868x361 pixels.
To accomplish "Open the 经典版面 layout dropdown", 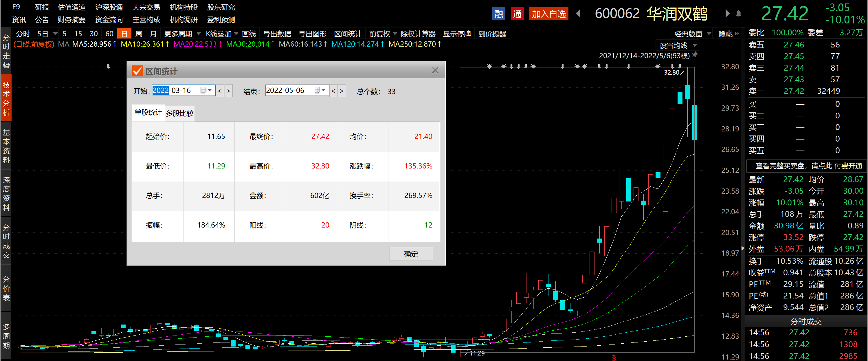I will [x=692, y=34].
